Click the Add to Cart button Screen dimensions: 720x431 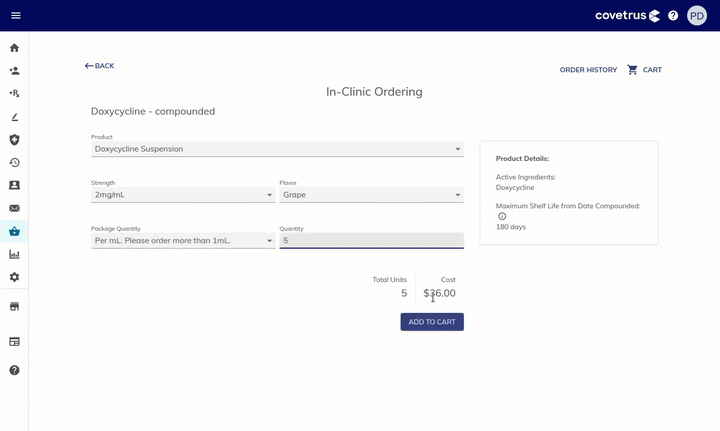432,322
